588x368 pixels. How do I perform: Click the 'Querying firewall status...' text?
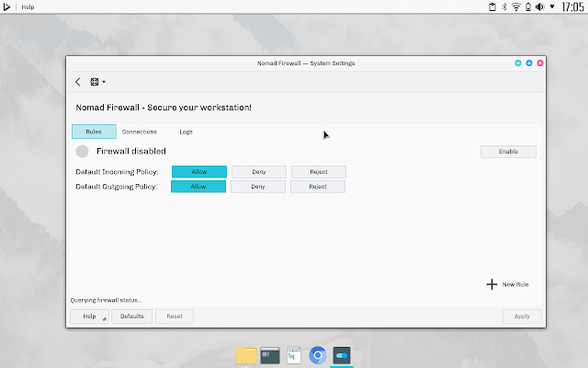[107, 300]
